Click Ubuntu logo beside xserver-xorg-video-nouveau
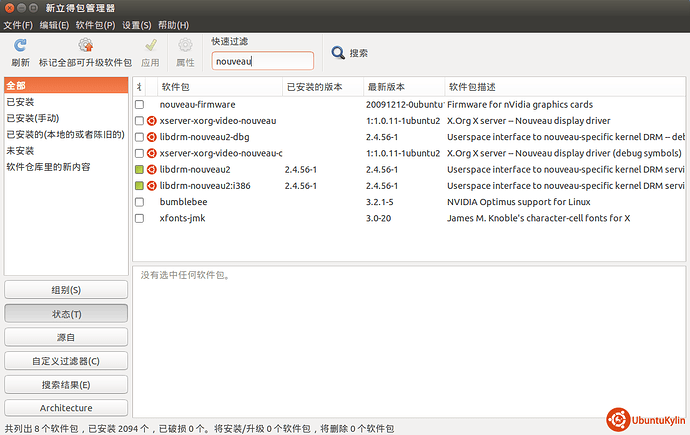Screen dimensions: 690x435 pyautogui.click(x=152, y=121)
